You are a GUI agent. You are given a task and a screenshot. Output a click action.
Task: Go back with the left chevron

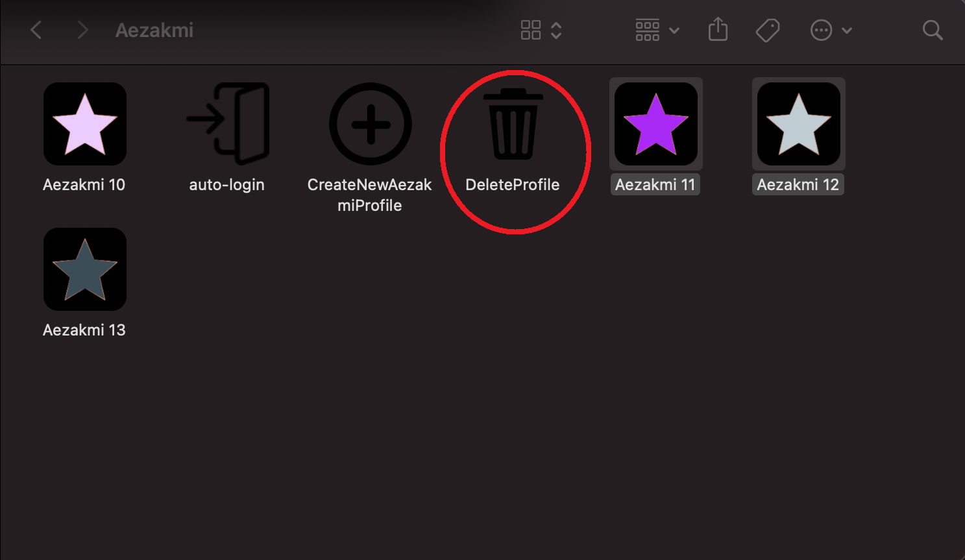[x=36, y=30]
